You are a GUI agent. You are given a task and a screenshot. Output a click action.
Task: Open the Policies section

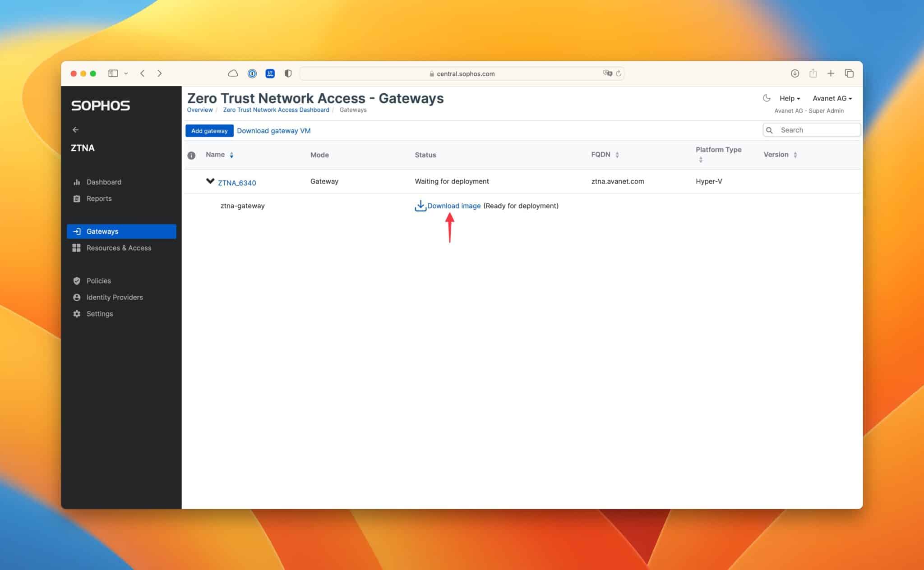tap(98, 280)
